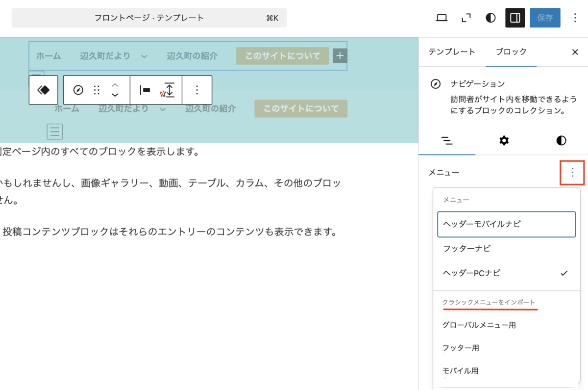Expand the 辺久町だより submenu chevron

coord(145,56)
